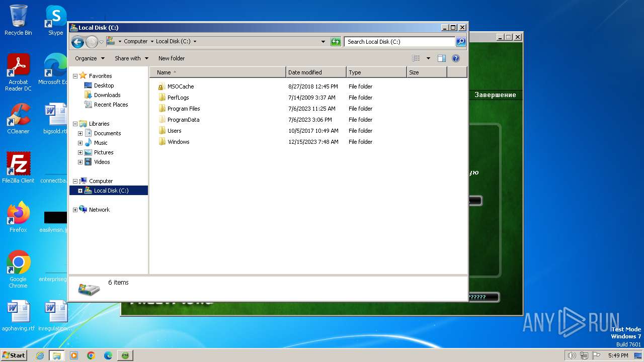Click the Help question mark icon
This screenshot has width=644, height=362.
click(x=456, y=58)
